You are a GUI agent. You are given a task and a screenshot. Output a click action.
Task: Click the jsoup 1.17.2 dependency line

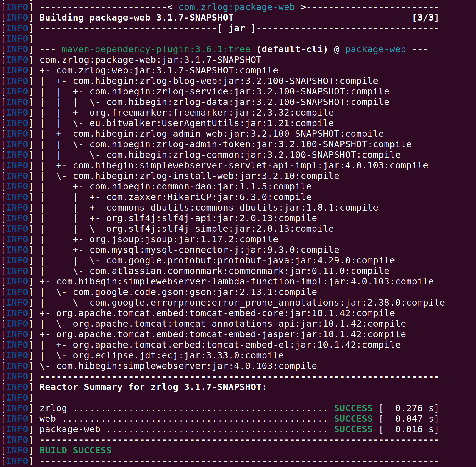184,239
